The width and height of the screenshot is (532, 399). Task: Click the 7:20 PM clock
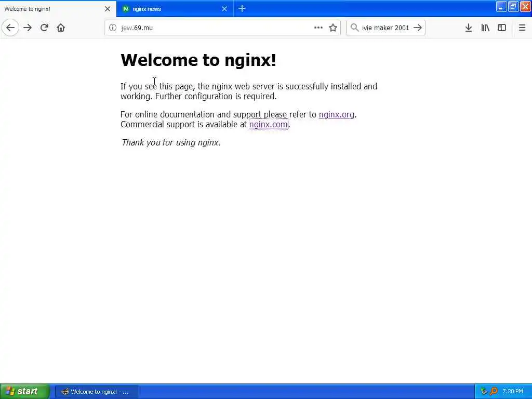pos(513,391)
